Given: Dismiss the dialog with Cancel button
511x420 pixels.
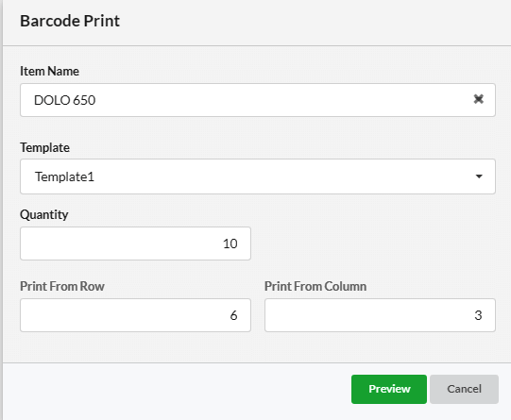Looking at the screenshot, I should [x=464, y=389].
